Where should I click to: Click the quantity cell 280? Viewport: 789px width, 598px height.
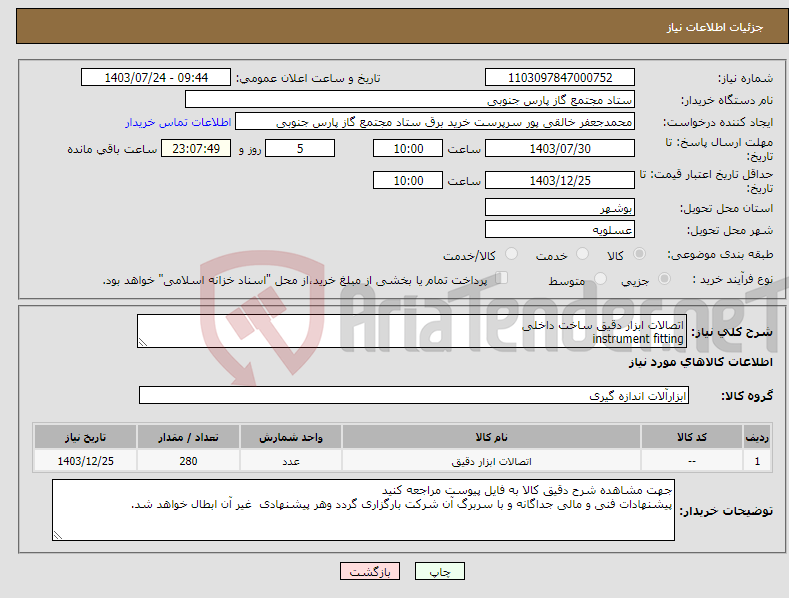[x=188, y=461]
